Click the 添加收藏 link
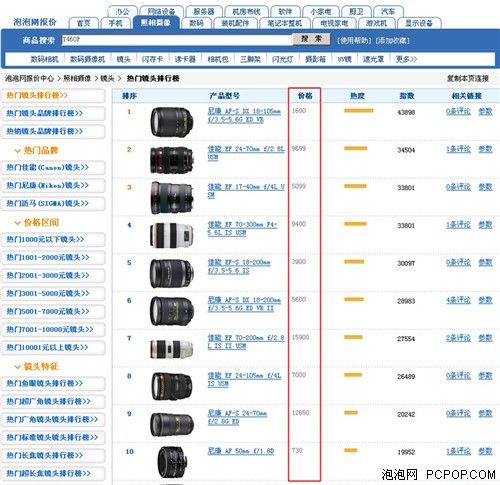This screenshot has width=500, height=485. [x=392, y=41]
